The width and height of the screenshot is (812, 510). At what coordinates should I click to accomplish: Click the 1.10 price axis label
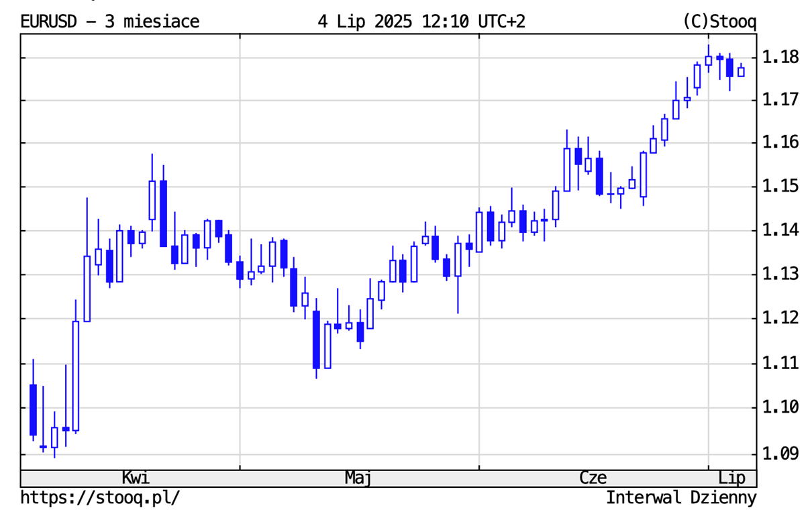point(781,407)
